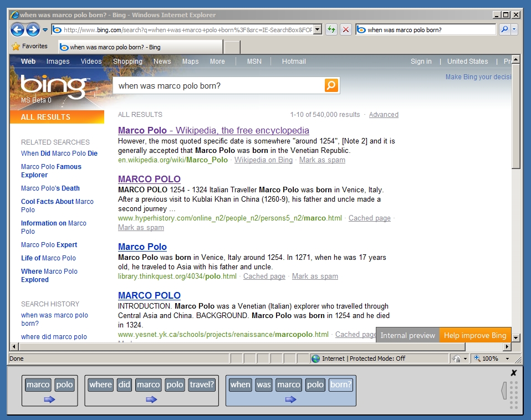Switch to the Images tab on Bing

click(x=58, y=62)
